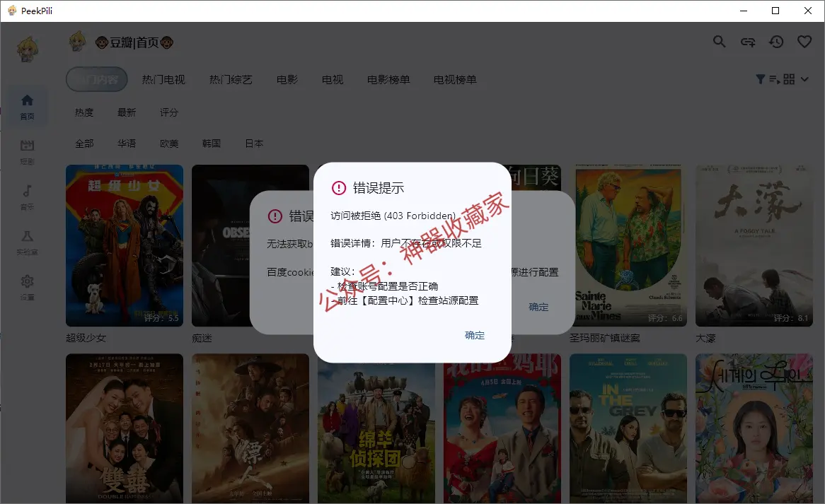Open the favorites heart icon
Viewport: 825px width, 504px height.
click(x=804, y=42)
